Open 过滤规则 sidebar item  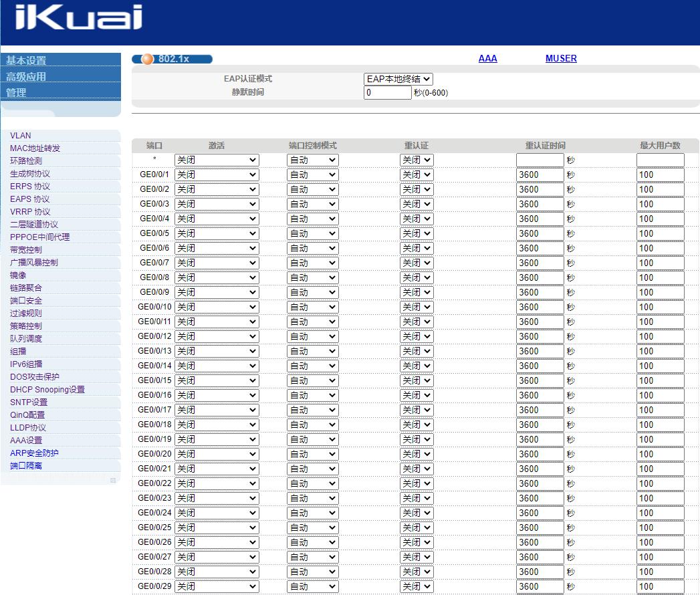point(26,314)
